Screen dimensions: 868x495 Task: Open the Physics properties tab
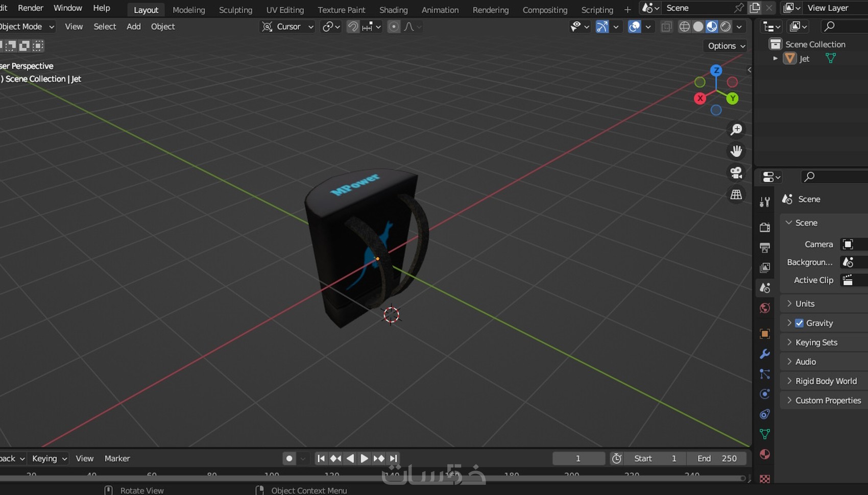(x=765, y=394)
